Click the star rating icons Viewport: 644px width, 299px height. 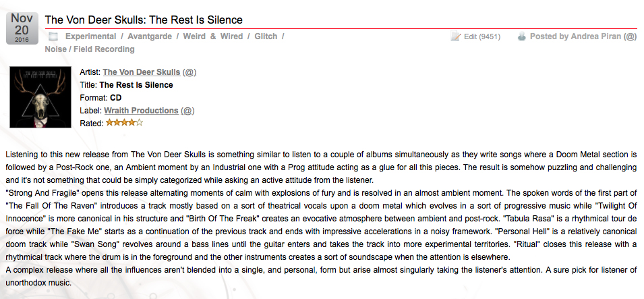(125, 123)
